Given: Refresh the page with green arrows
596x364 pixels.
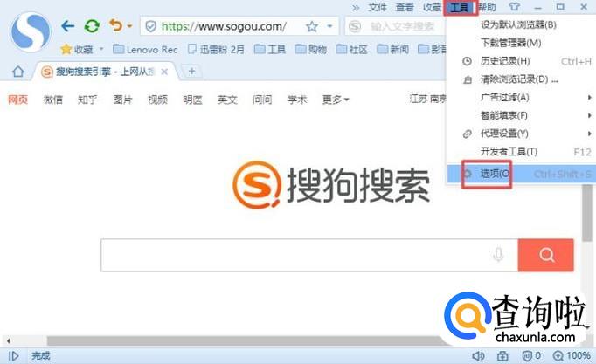Looking at the screenshot, I should coord(92,26).
